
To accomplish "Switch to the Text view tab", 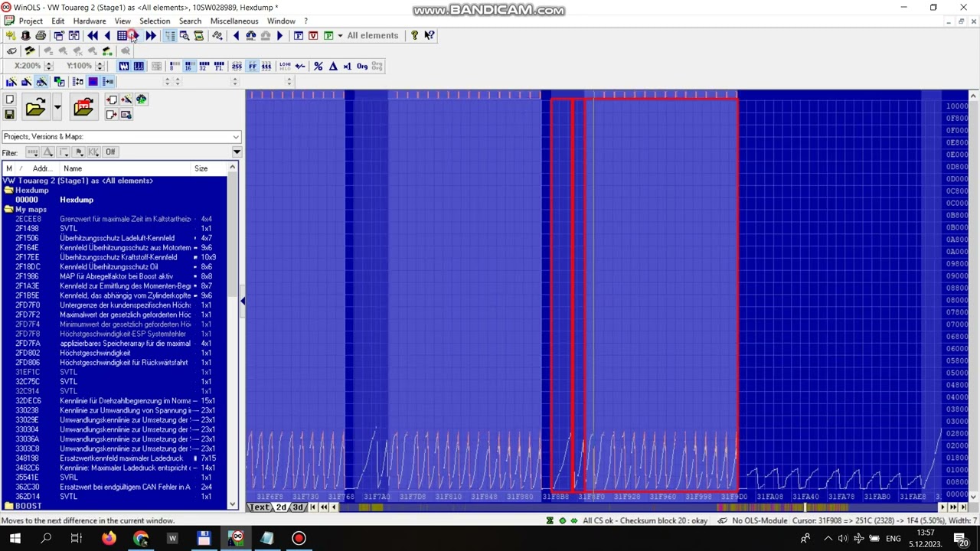I will point(260,507).
